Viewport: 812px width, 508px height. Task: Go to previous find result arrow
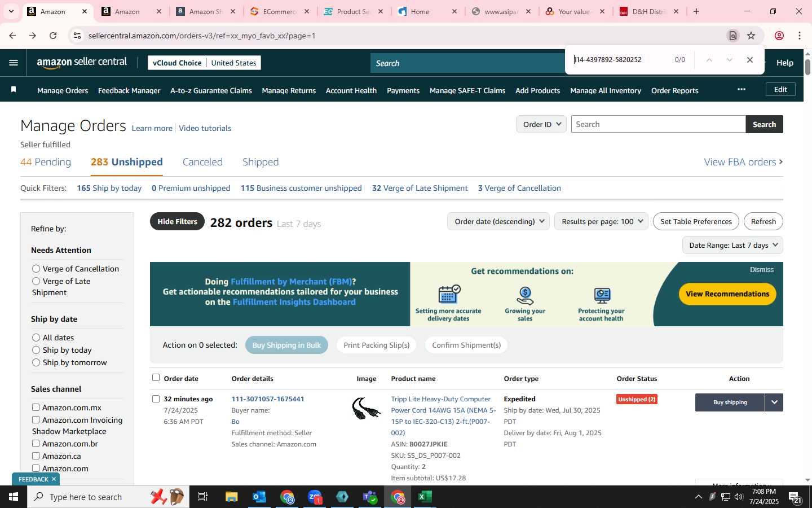[x=709, y=60]
